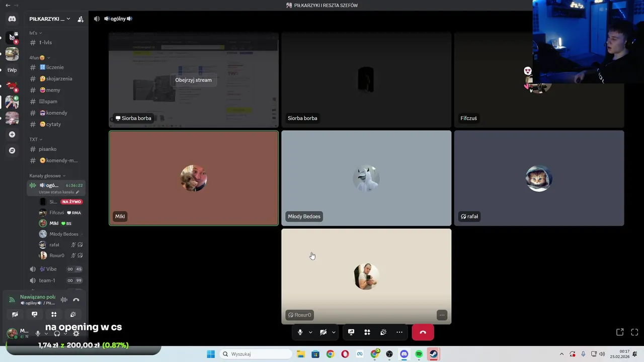Image resolution: width=644 pixels, height=362 pixels.
Task: Open microphone input options arrow
Action: point(310,332)
